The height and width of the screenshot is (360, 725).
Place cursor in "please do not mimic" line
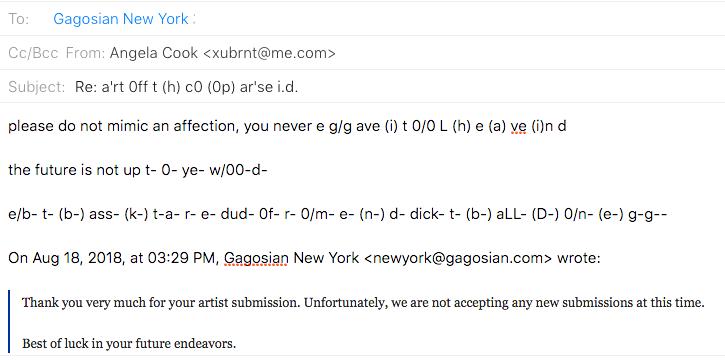(x=287, y=126)
